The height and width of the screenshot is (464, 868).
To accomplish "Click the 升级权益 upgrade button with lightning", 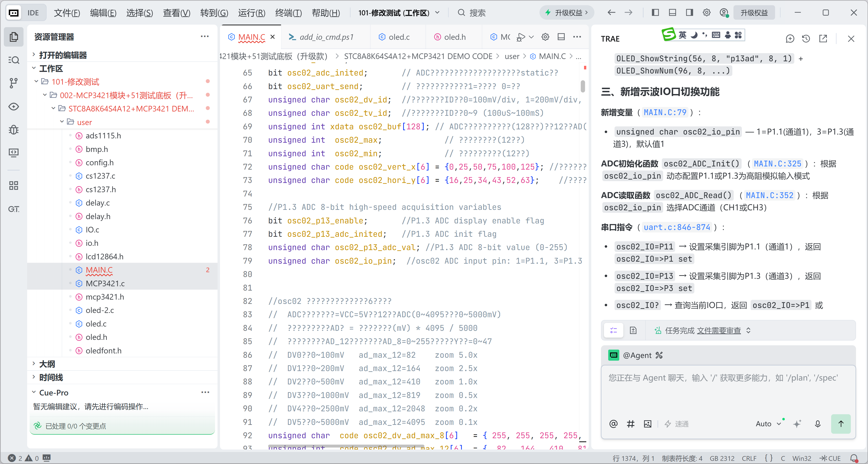I will [566, 13].
